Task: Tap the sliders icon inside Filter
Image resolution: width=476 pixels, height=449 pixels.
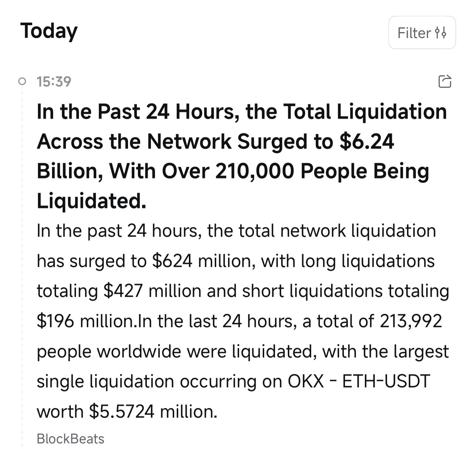Action: click(441, 33)
